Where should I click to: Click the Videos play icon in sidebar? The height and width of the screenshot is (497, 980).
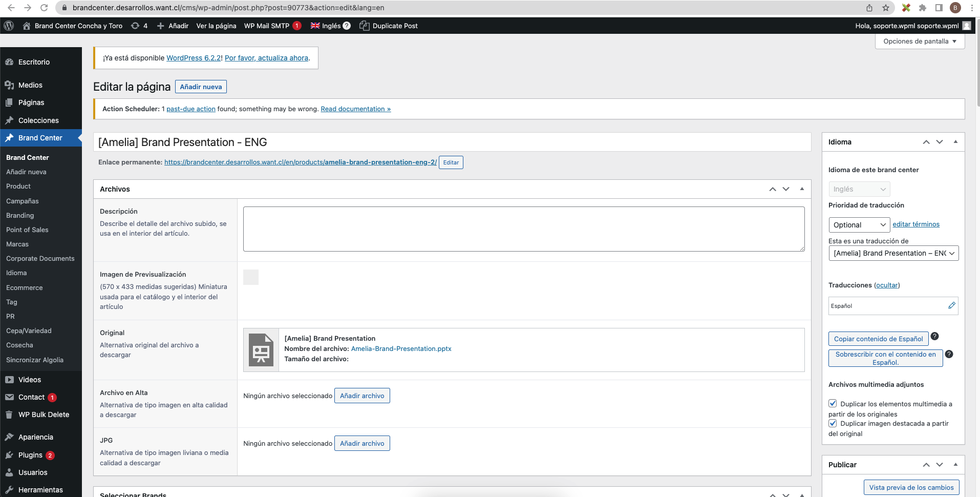click(x=9, y=380)
